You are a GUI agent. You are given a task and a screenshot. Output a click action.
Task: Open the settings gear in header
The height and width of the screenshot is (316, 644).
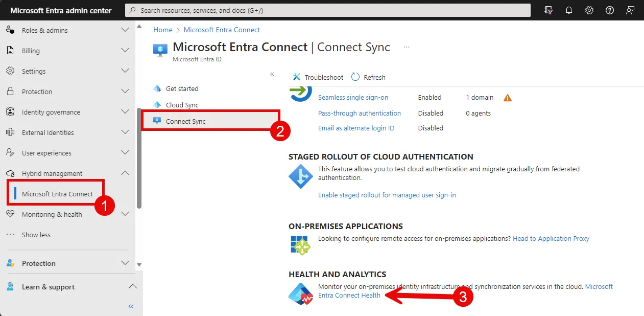(589, 10)
